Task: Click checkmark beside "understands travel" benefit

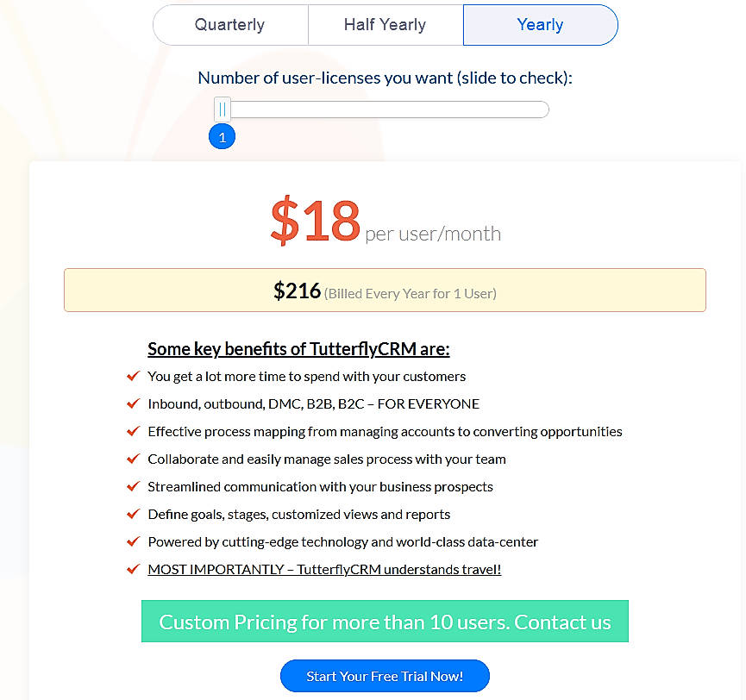Action: (134, 569)
